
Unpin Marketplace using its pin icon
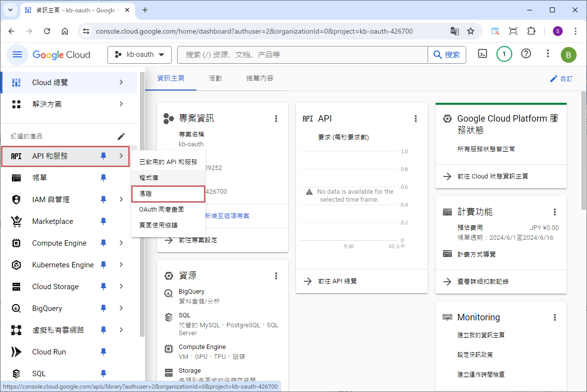tap(103, 221)
